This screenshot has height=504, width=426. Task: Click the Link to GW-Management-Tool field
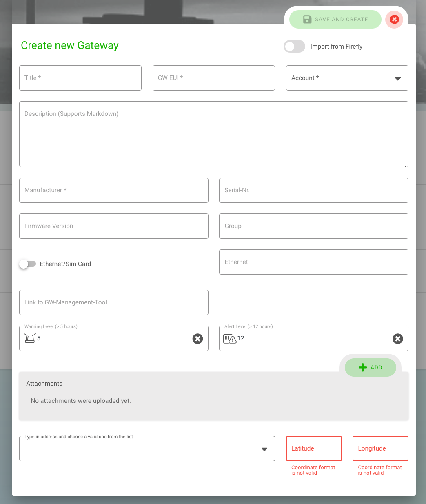[113, 302]
